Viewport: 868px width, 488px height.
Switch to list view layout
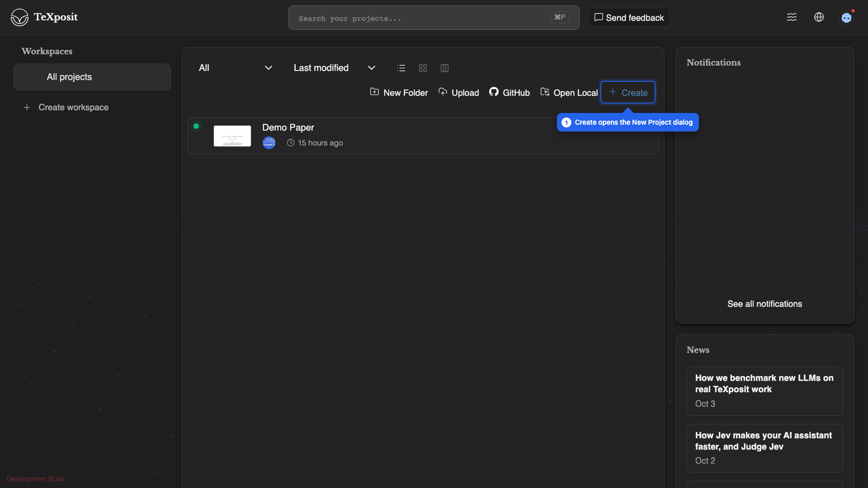[401, 68]
